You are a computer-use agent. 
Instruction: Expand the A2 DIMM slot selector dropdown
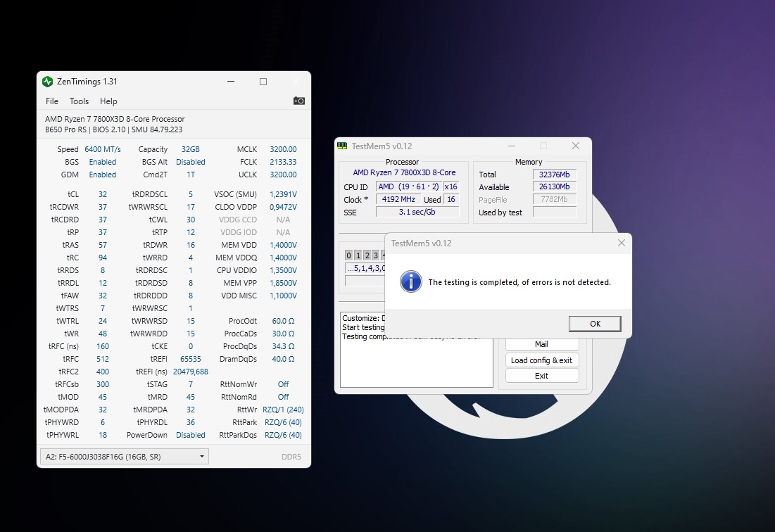[x=125, y=457]
